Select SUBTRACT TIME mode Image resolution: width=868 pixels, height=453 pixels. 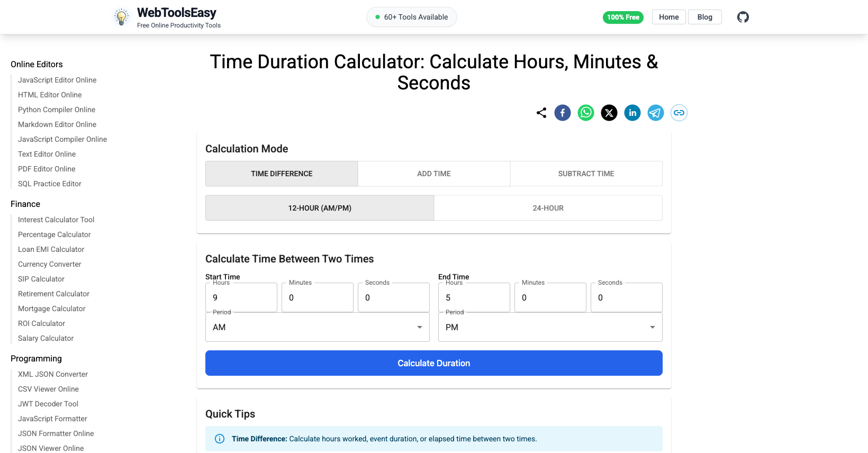(586, 174)
